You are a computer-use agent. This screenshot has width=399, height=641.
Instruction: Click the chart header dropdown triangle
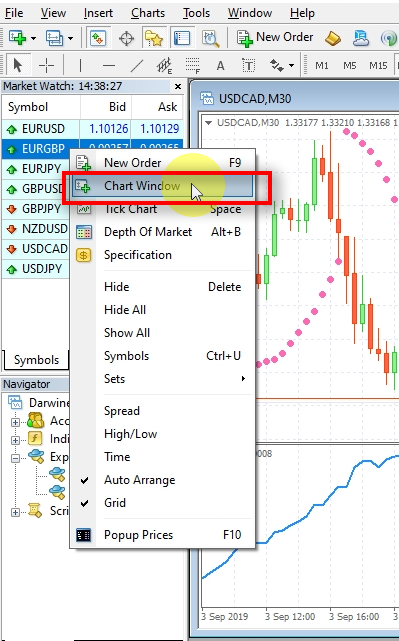208,123
